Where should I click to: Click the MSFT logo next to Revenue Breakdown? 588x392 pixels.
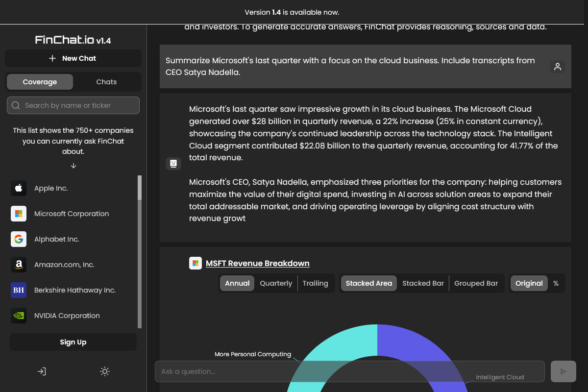coord(196,263)
